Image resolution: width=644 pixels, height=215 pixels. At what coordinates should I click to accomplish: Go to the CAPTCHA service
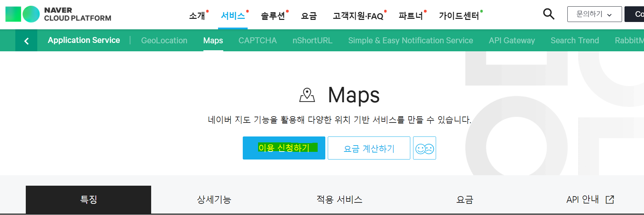pyautogui.click(x=258, y=40)
